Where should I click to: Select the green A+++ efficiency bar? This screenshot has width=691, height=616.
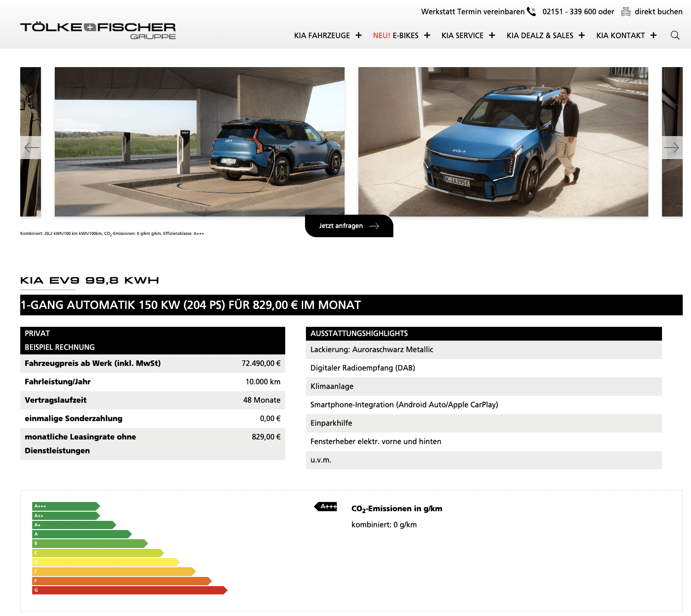[x=66, y=506]
